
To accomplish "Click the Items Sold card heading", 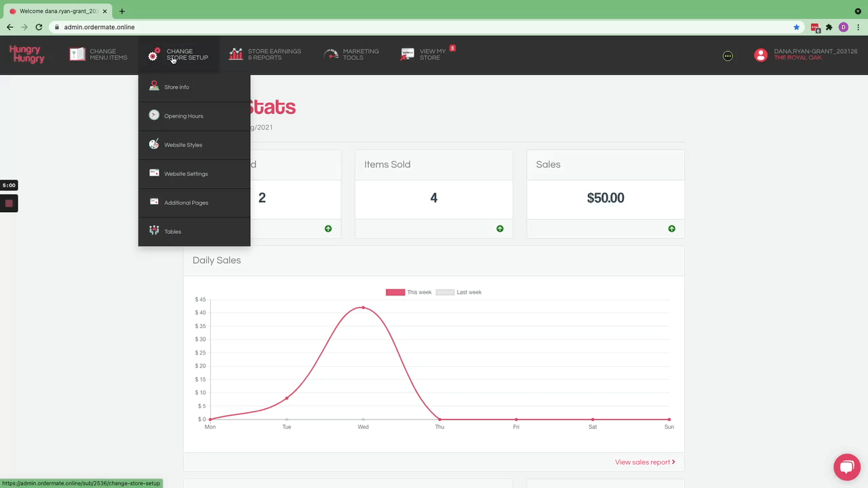I will [x=387, y=165].
